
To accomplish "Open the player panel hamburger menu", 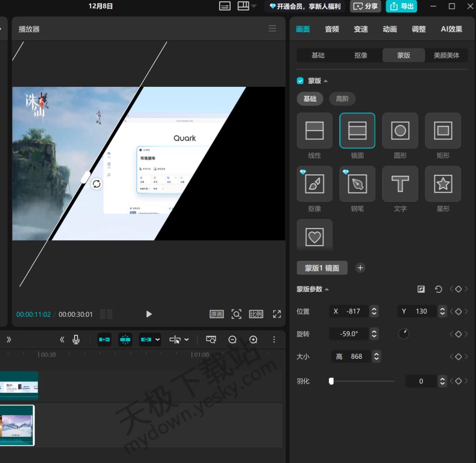I will (x=272, y=29).
